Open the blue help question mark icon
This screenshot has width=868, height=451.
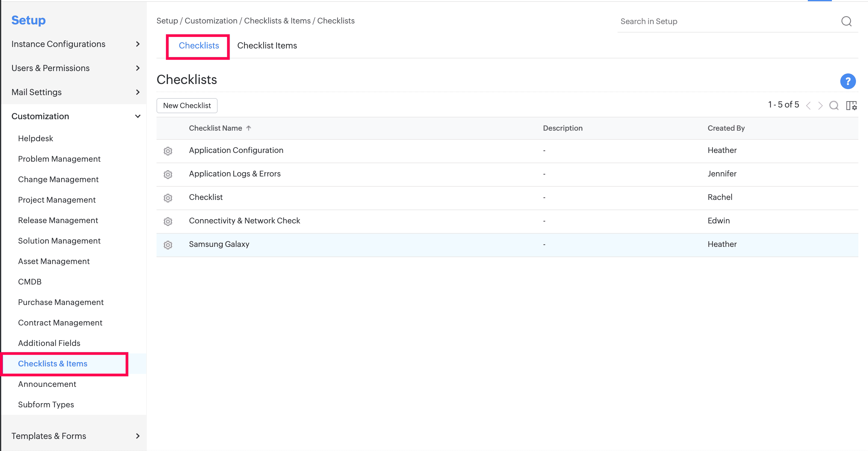(x=848, y=81)
